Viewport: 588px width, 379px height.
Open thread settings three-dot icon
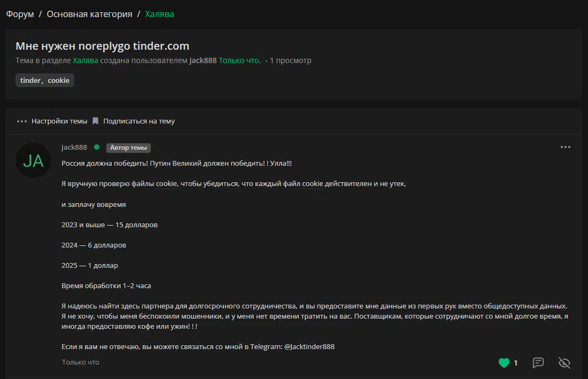pos(22,121)
